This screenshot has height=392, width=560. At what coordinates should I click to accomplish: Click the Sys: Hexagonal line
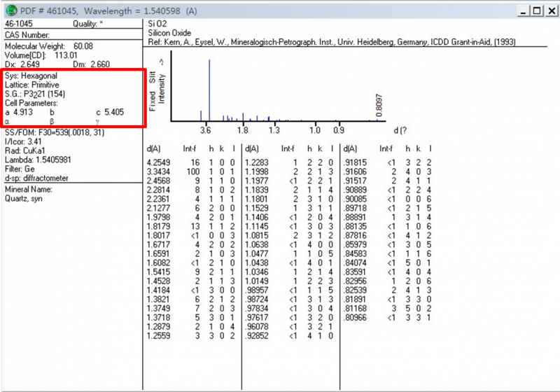tap(31, 76)
